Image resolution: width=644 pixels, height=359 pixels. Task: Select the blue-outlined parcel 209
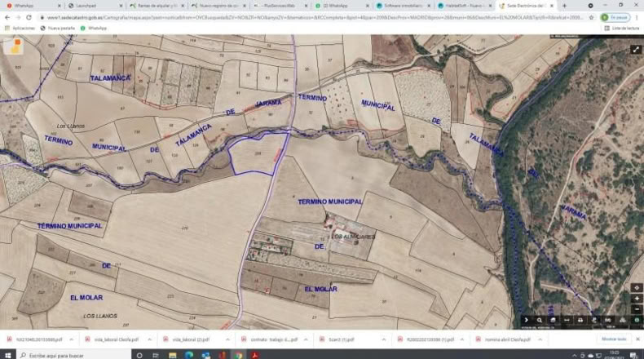pyautogui.click(x=257, y=154)
